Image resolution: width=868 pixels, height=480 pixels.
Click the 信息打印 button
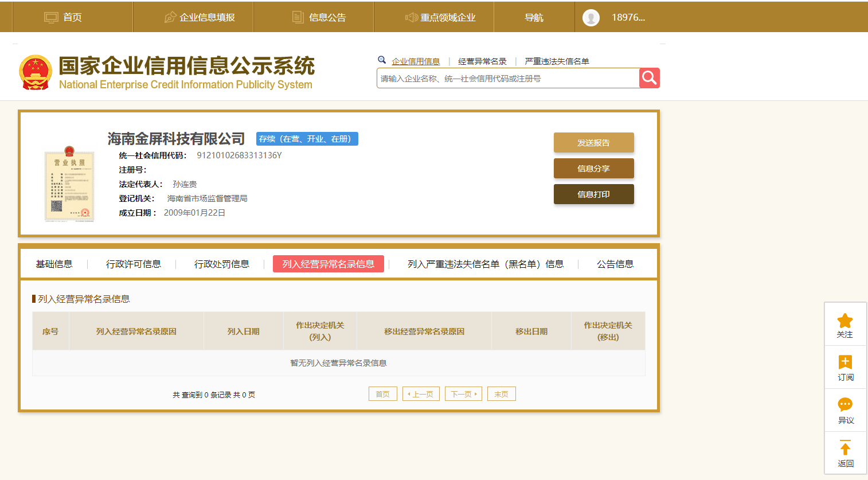pos(594,194)
